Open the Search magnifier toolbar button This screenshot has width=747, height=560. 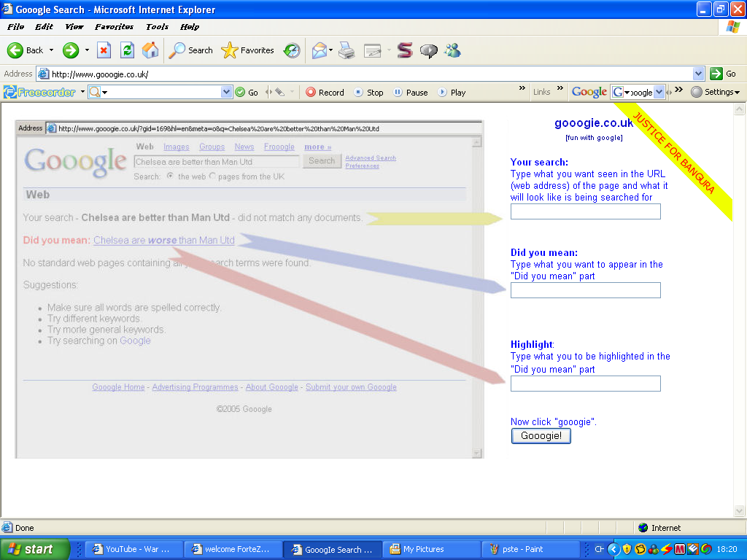190,50
